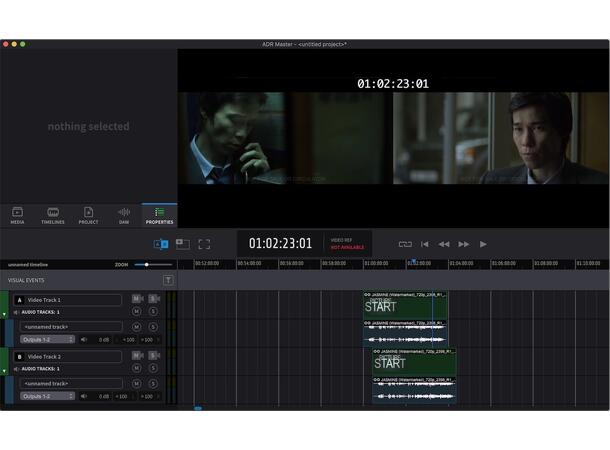The image size is (610, 450).
Task: Click speaker icon beside Audio Tracks: 1 on Track B
Action: pos(16,369)
